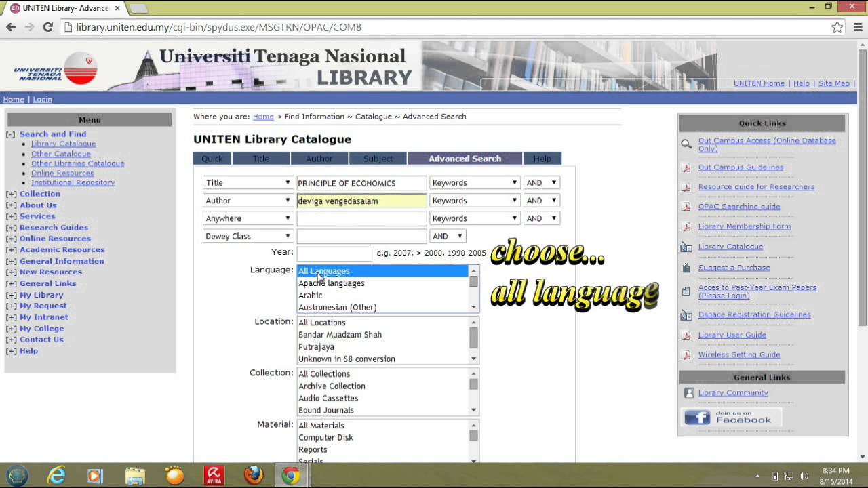The image size is (868, 488).
Task: Open the Site Map link
Action: [x=833, y=83]
